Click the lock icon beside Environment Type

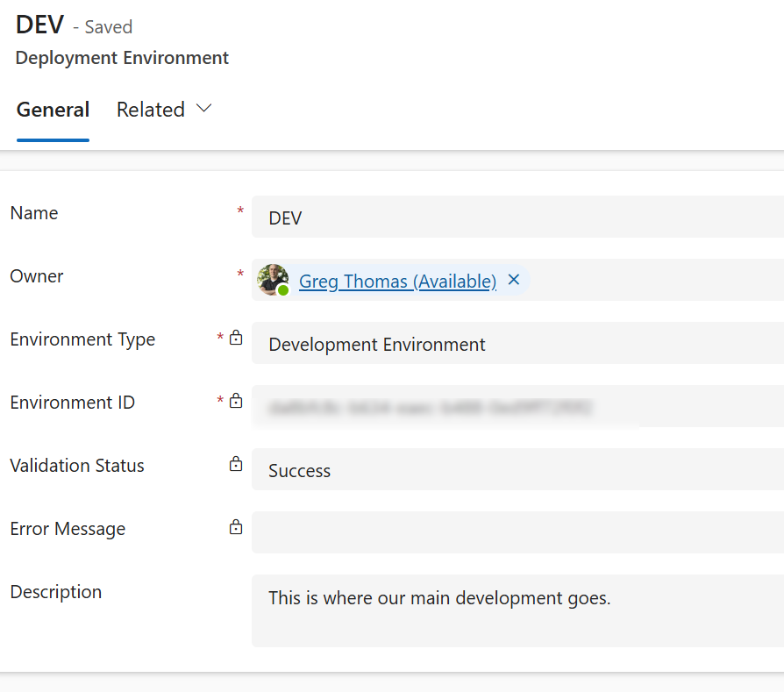(x=236, y=339)
